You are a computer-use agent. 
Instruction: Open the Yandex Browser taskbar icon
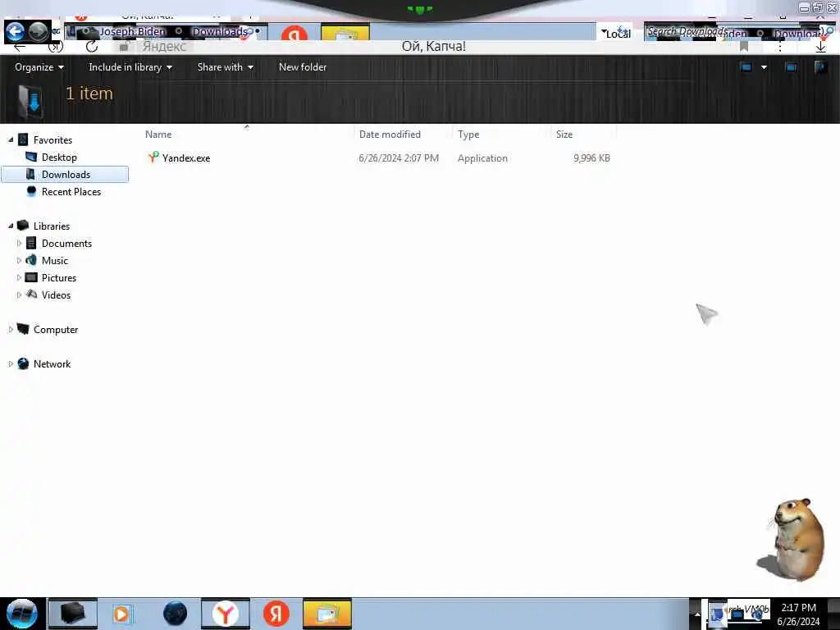[x=226, y=614]
